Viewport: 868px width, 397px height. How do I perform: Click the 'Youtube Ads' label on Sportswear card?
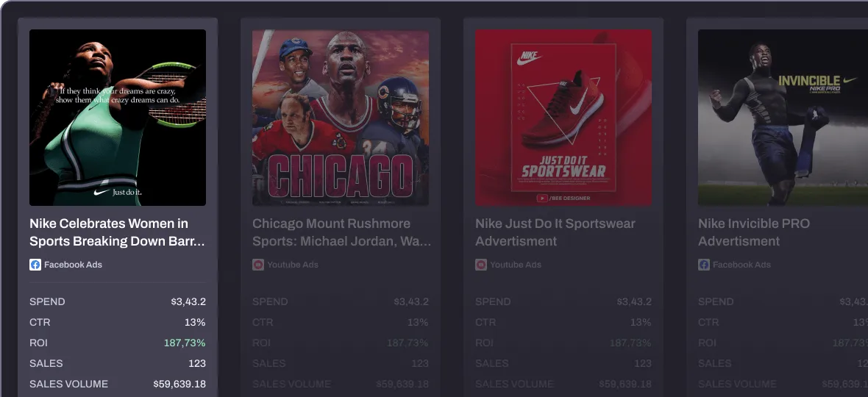(x=516, y=265)
